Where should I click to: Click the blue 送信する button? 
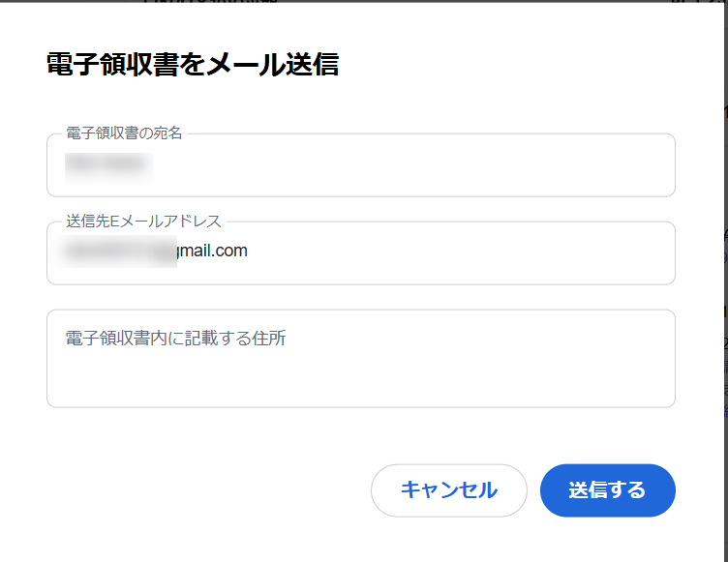[607, 490]
